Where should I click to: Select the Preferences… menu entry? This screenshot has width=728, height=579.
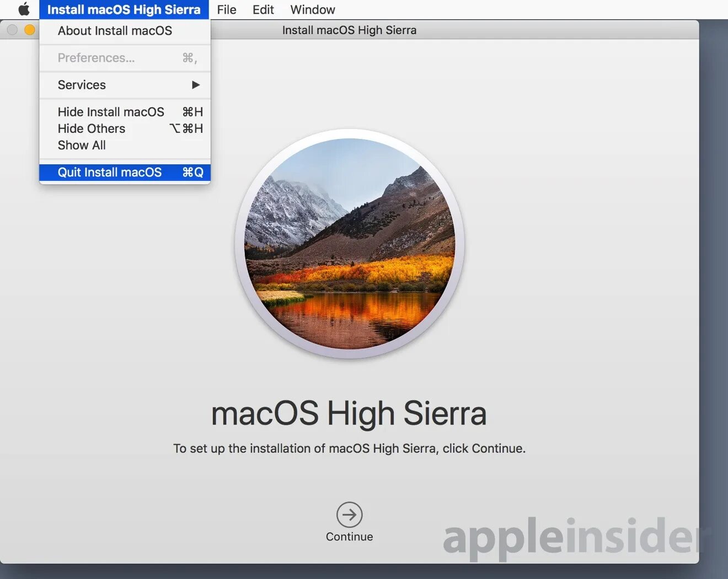point(125,58)
